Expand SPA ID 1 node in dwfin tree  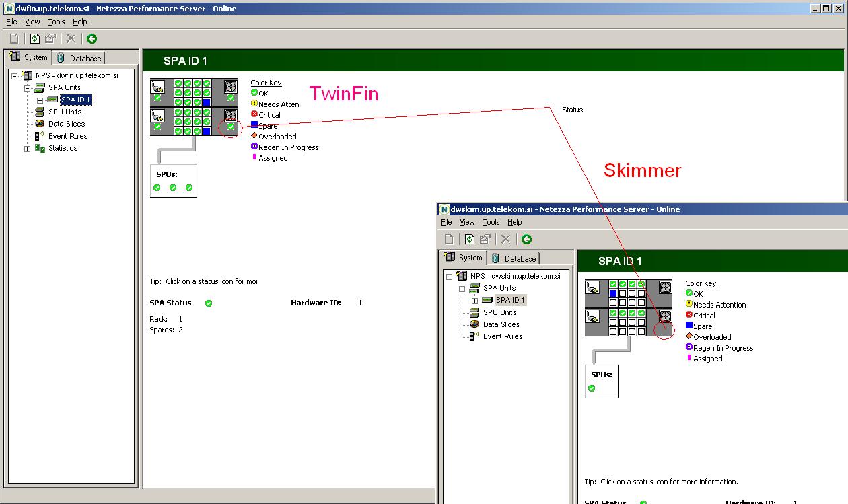coord(40,100)
